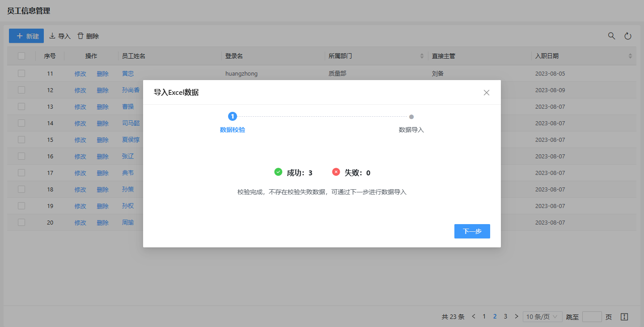Click the column settings icon at bottom right
The image size is (644, 327).
(625, 317)
